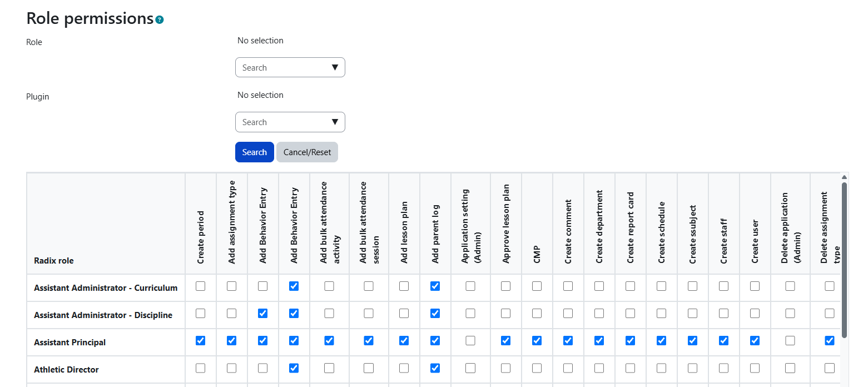The image size is (868, 387).
Task: Click the blue Search button
Action: click(x=255, y=152)
